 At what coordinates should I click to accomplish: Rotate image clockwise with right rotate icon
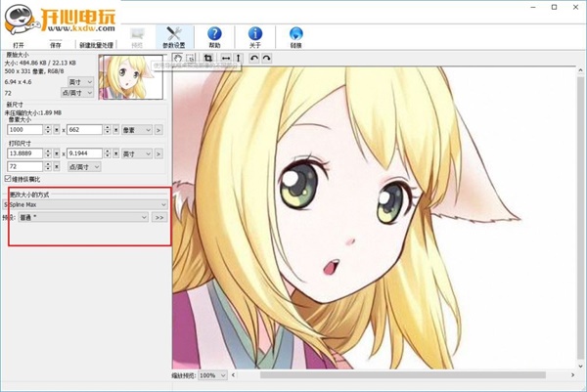point(266,60)
